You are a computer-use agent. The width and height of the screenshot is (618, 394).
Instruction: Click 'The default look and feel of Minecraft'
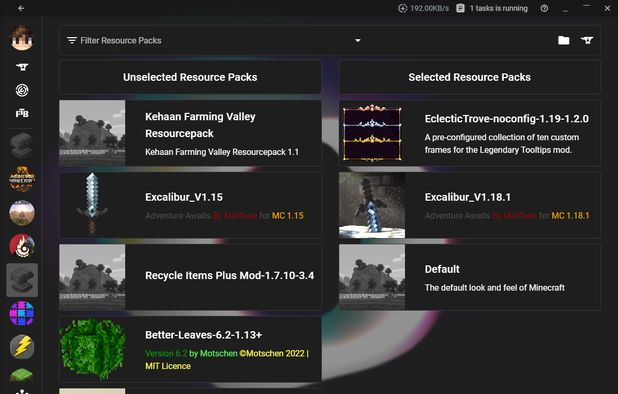tap(495, 288)
